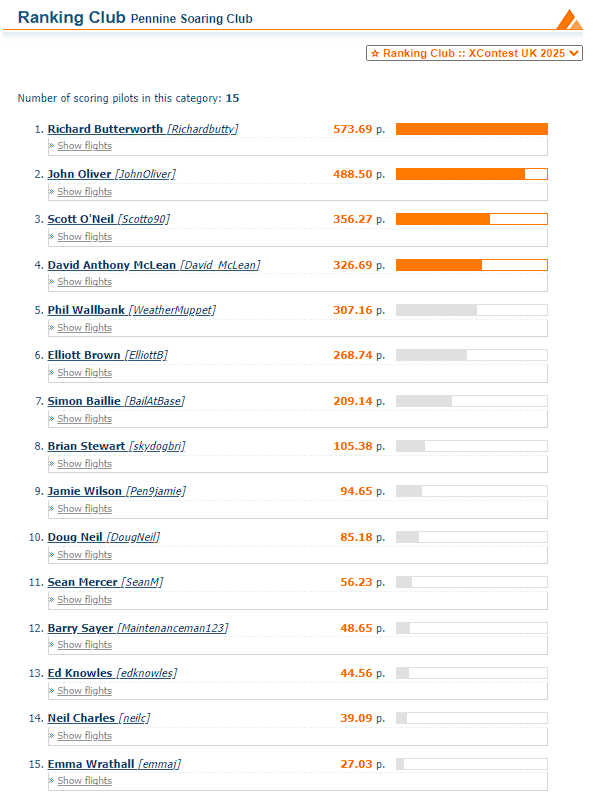Screen dimensions: 593x801
Task: Show flights for Ed Knowles
Action: 84,691
